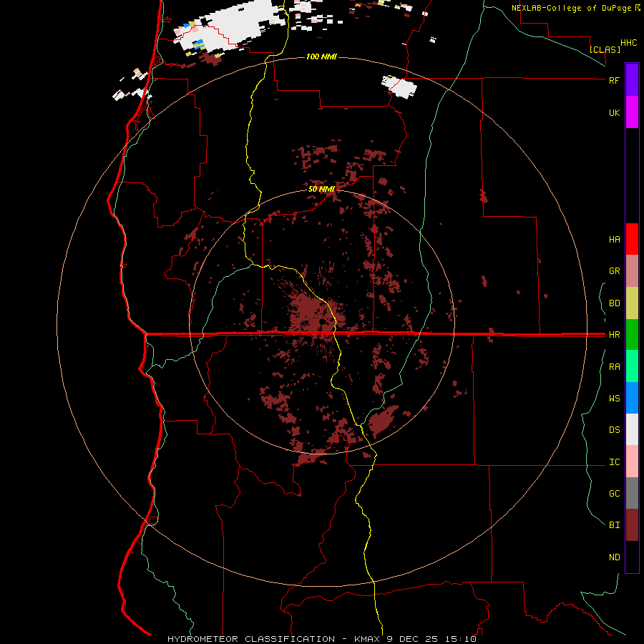Image resolution: width=644 pixels, height=644 pixels.
Task: Click the ND black legend swatch
Action: coord(632,557)
